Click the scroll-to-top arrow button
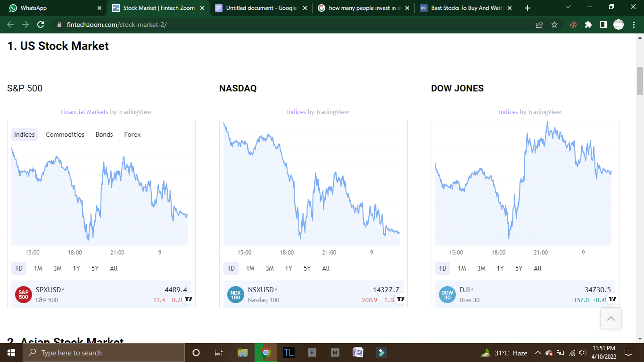 click(x=611, y=319)
